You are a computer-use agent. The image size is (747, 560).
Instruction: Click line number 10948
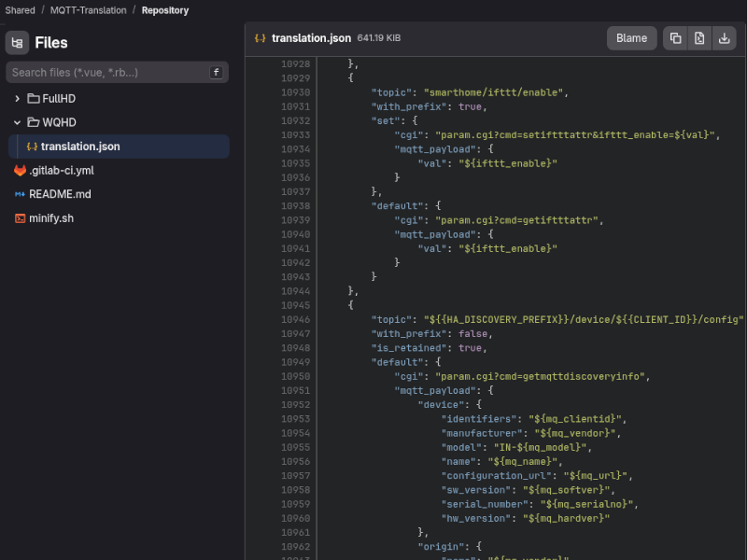[295, 348]
